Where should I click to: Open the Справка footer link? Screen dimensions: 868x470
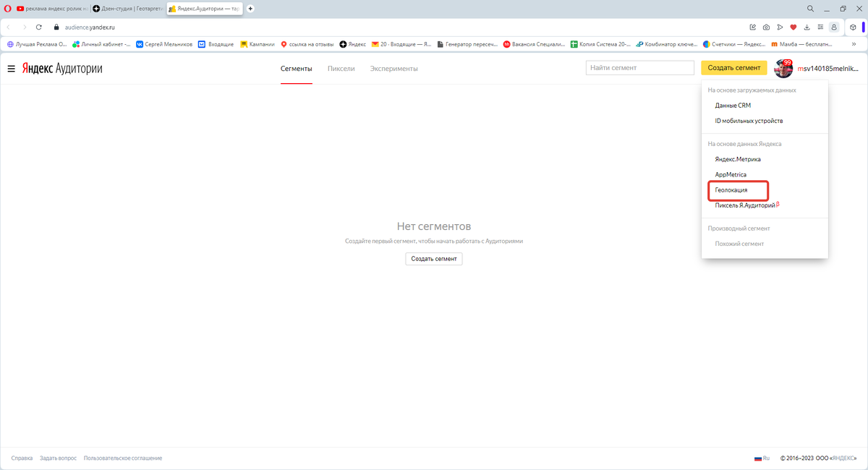point(22,458)
